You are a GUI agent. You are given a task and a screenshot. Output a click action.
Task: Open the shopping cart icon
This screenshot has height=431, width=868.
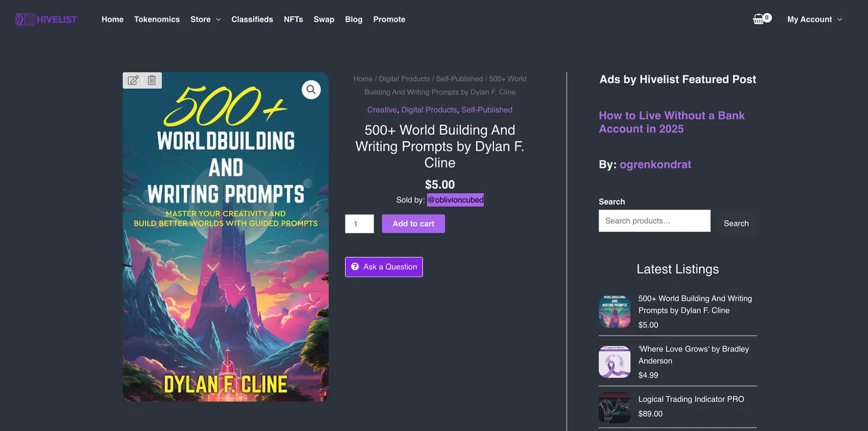pos(759,19)
